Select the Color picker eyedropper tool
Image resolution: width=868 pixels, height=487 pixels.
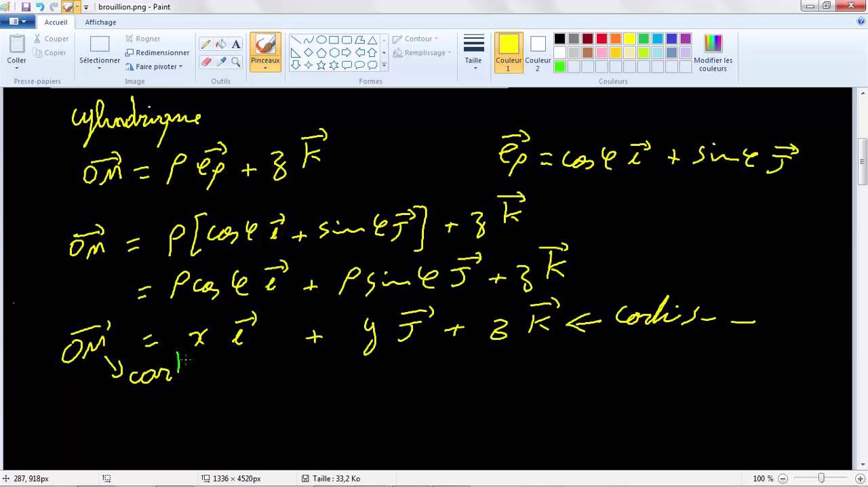(221, 62)
